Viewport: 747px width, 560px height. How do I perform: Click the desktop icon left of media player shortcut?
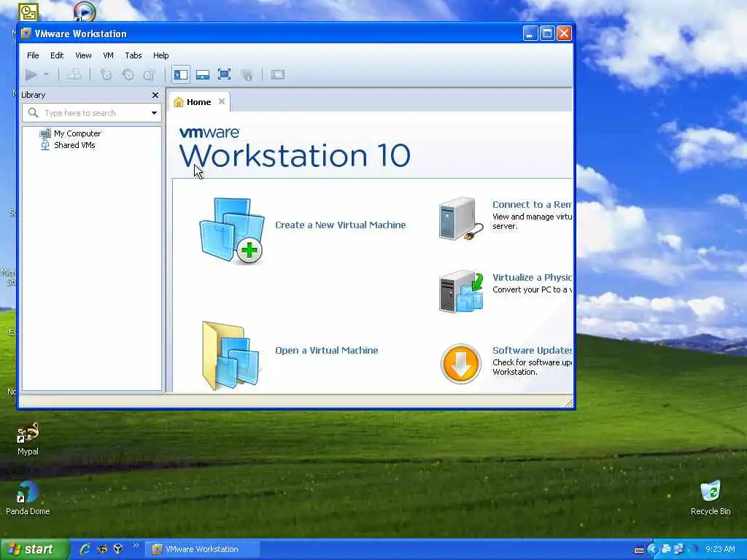tap(28, 12)
